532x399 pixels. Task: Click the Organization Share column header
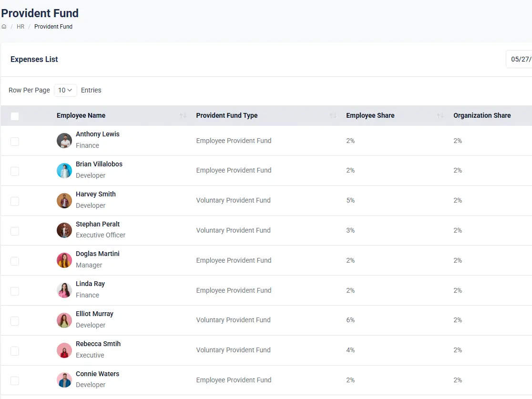[482, 115]
